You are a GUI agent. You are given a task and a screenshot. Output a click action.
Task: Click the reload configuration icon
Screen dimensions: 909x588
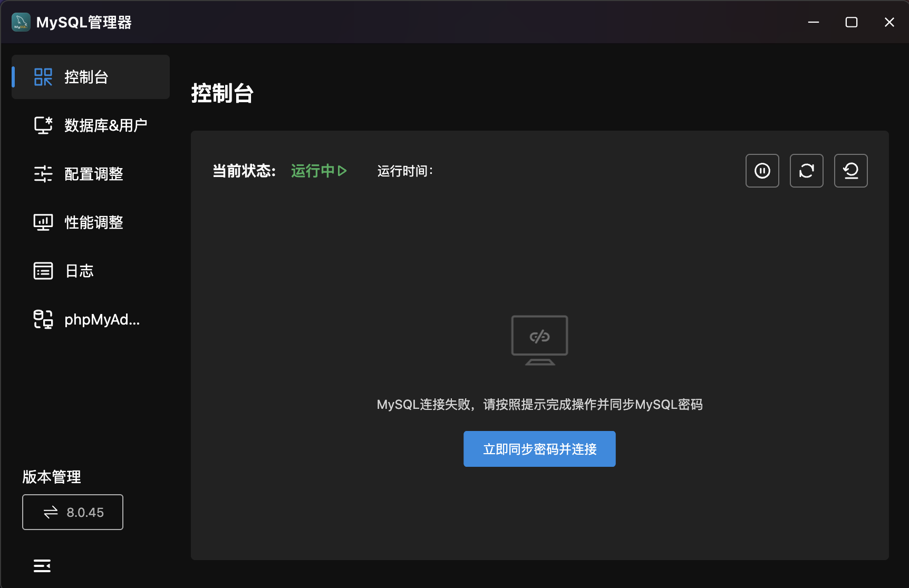click(x=851, y=171)
